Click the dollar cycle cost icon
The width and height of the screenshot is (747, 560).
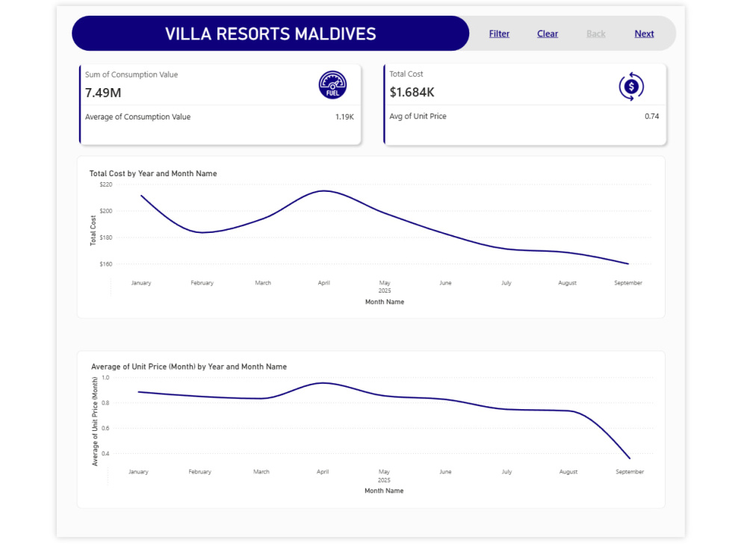tap(631, 87)
